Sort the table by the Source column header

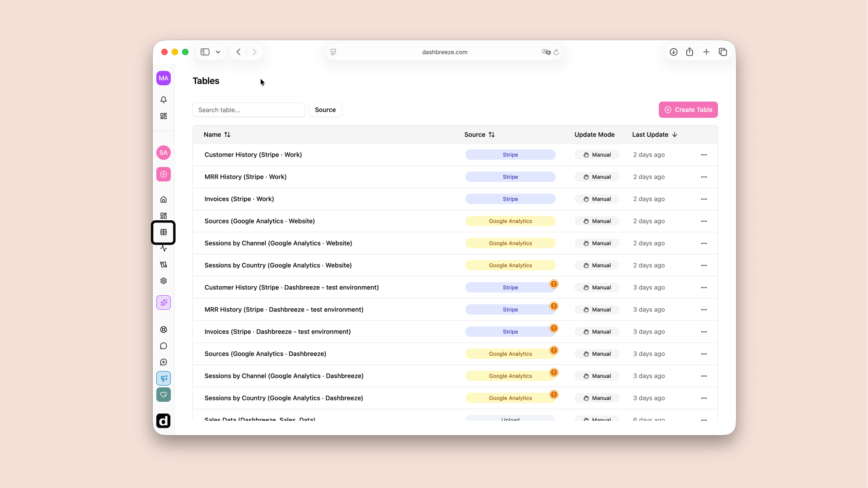[x=479, y=135]
